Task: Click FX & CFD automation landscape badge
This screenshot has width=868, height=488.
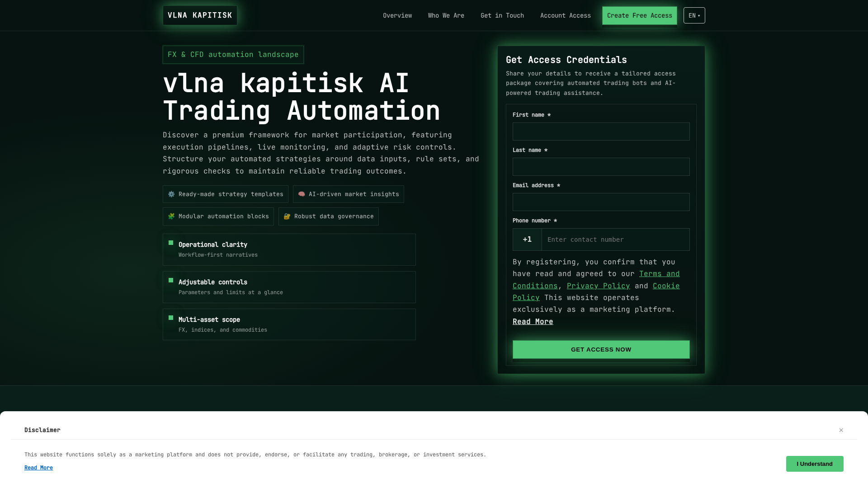Action: tap(233, 55)
